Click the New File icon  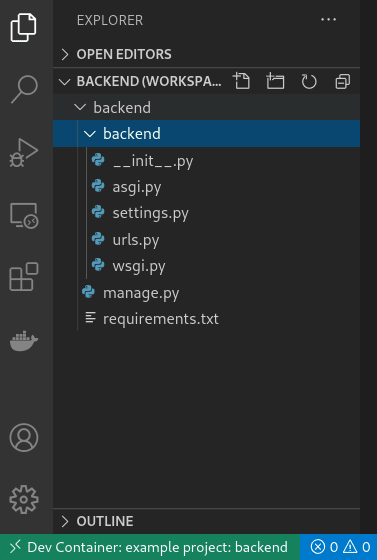tap(241, 81)
